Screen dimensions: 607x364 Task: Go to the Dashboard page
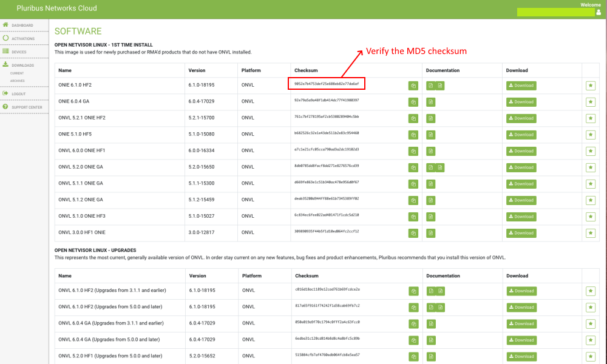22,25
